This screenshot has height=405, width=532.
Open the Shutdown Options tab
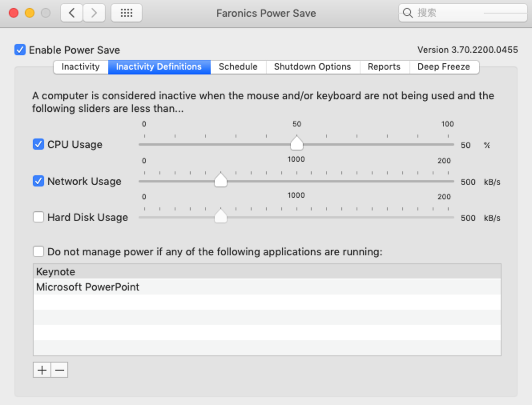312,67
